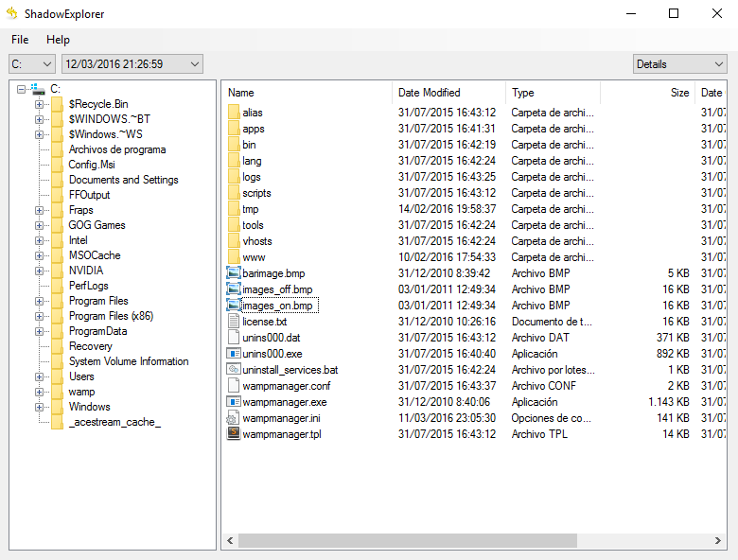Click the wampmanager.exe application icon

click(x=234, y=402)
